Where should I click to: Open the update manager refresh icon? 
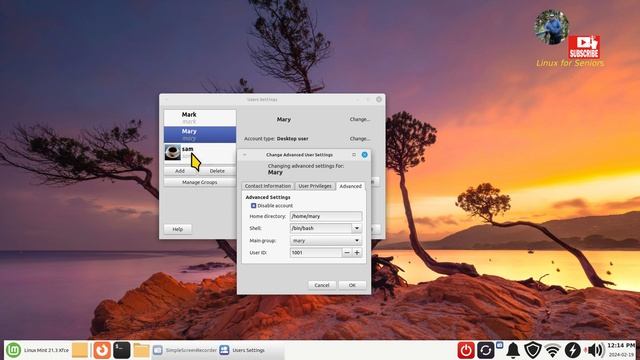(x=485, y=350)
